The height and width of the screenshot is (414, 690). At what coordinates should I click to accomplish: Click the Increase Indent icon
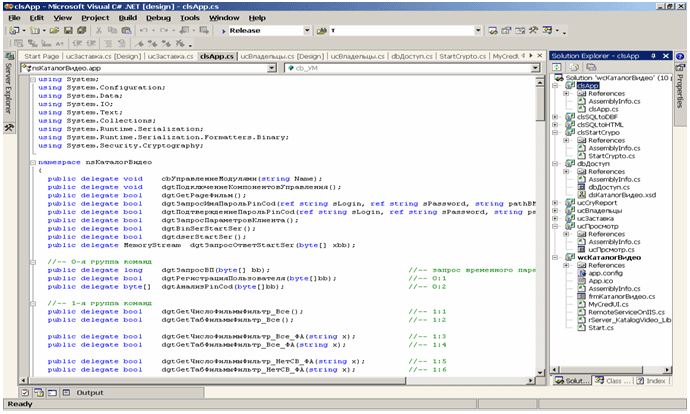[x=91, y=43]
